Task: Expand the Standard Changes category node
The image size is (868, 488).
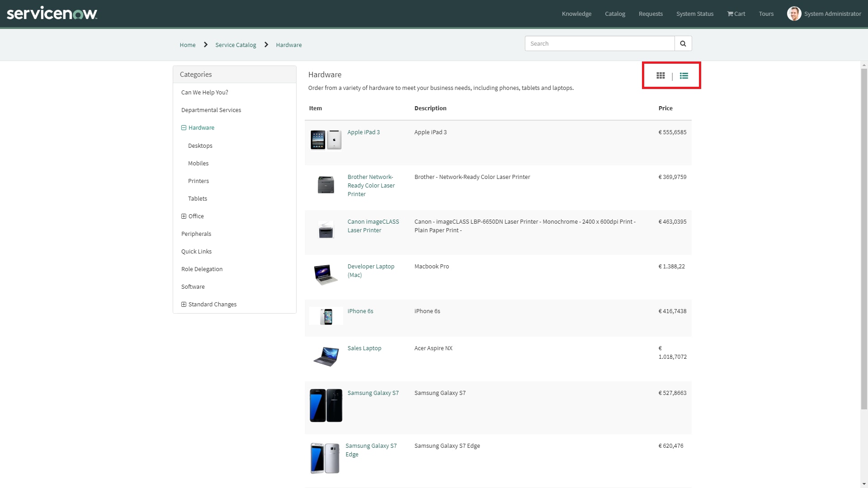Action: click(184, 305)
